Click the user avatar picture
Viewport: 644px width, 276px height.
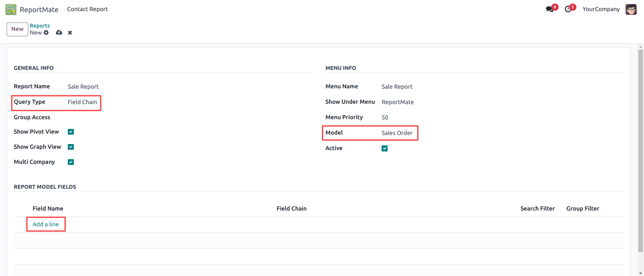pyautogui.click(x=631, y=9)
